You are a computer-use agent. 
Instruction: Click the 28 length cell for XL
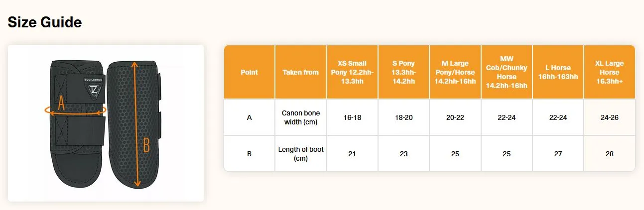[610, 154]
